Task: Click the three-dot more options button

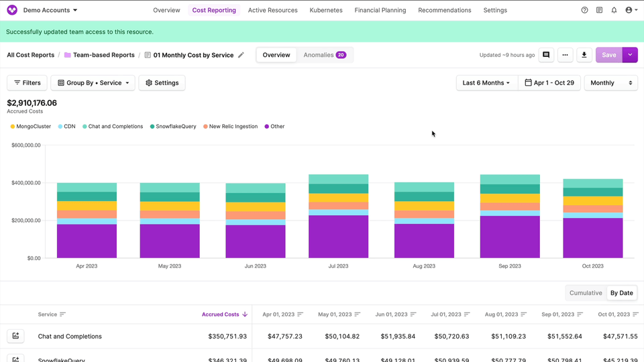Action: (x=566, y=55)
